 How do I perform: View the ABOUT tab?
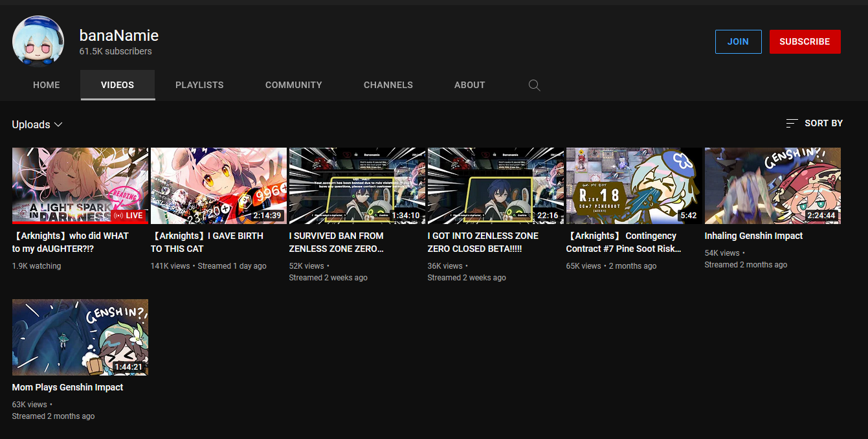tap(469, 85)
